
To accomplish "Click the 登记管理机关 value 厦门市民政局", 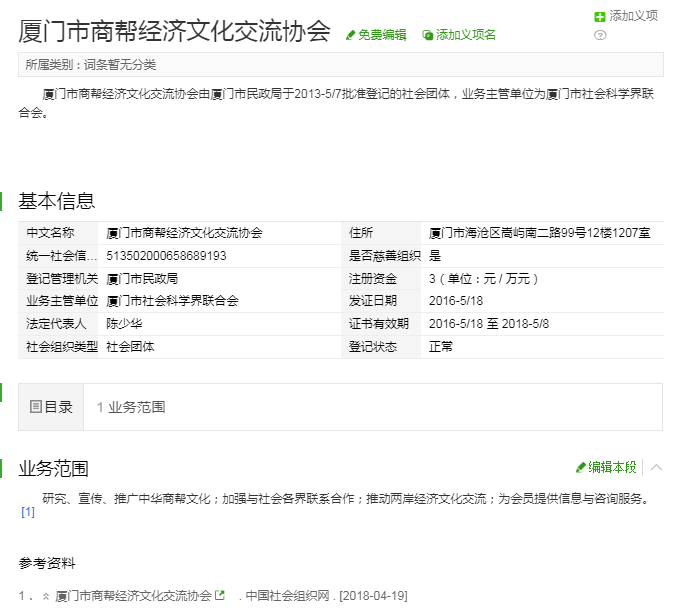I will [x=142, y=279].
